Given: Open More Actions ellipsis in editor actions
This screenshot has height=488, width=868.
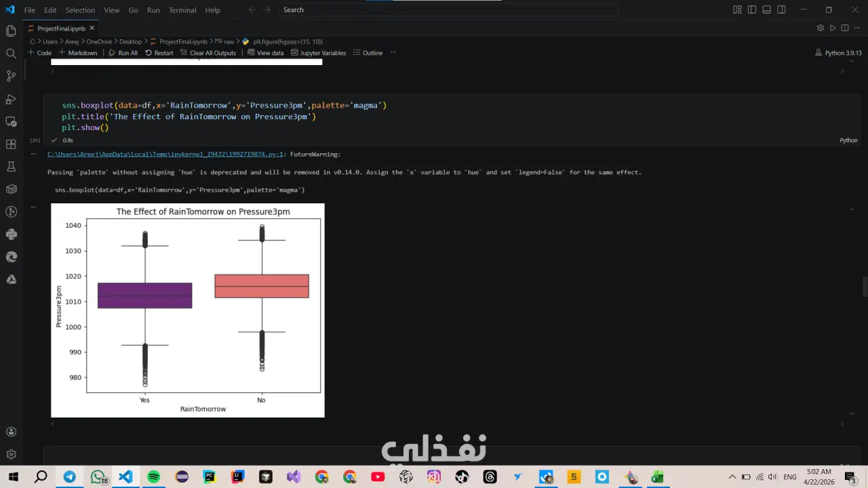Looking at the screenshot, I should click(857, 28).
